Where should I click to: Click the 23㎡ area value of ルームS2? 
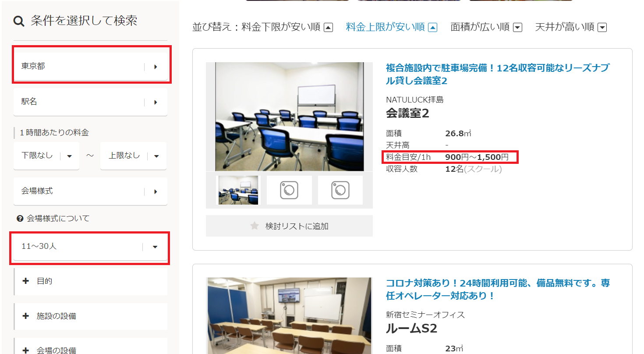click(x=454, y=349)
